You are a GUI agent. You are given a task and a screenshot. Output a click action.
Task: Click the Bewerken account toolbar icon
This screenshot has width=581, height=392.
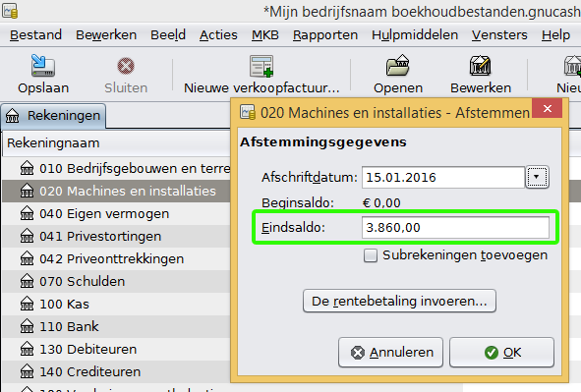(x=480, y=66)
